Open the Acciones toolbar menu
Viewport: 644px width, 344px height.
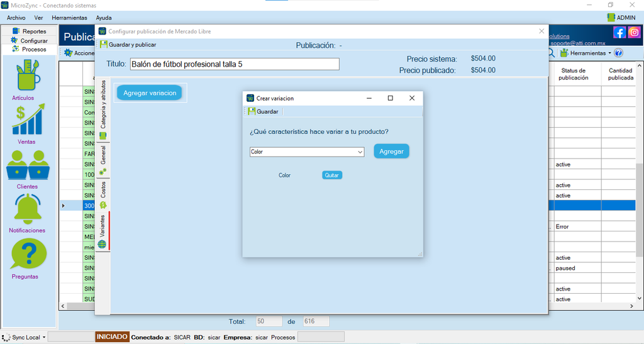point(79,53)
